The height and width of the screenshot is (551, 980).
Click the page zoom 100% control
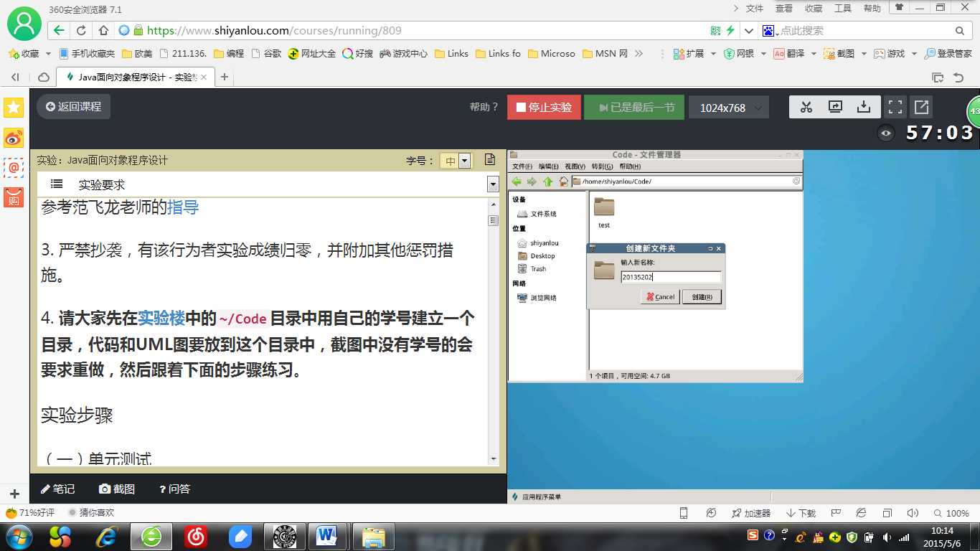951,513
